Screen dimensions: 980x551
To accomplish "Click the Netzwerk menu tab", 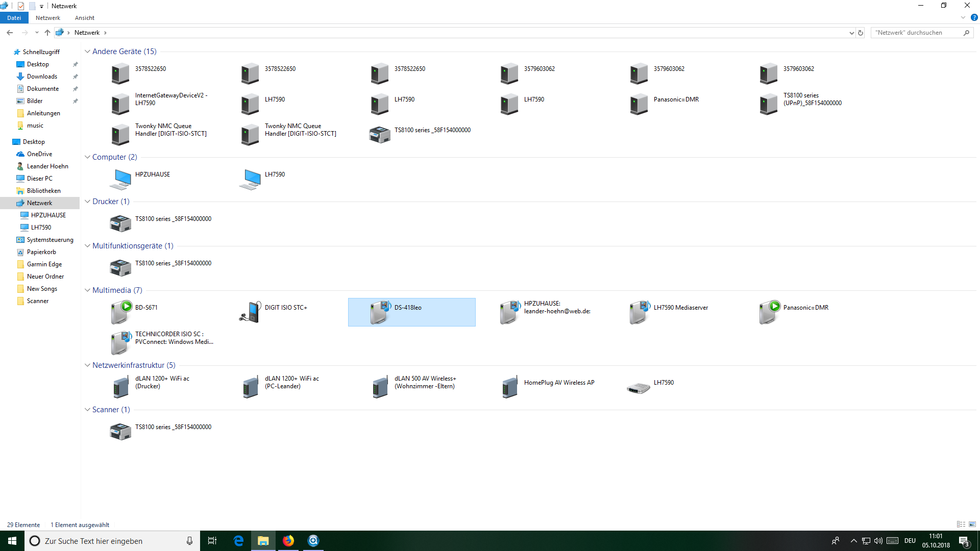I will tap(47, 18).
